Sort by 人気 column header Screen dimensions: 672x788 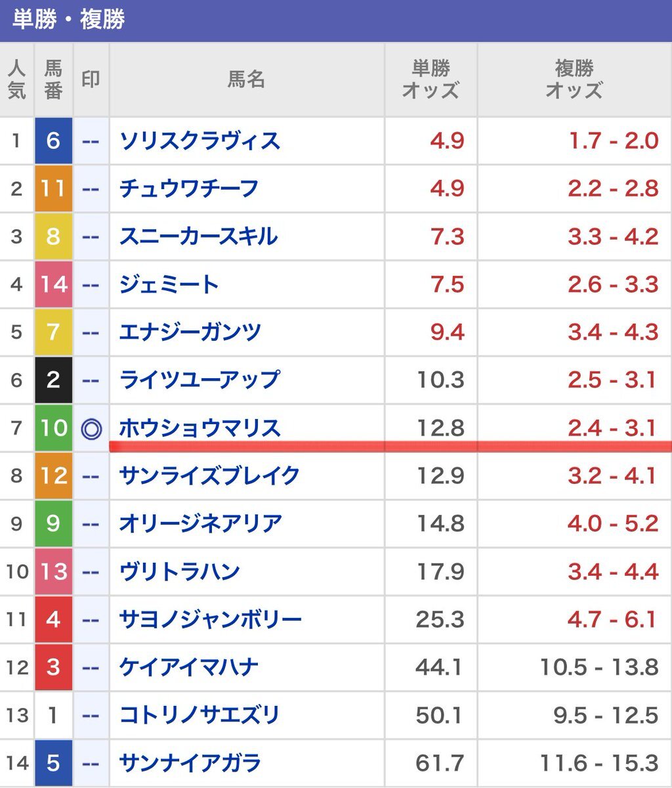[x=16, y=79]
